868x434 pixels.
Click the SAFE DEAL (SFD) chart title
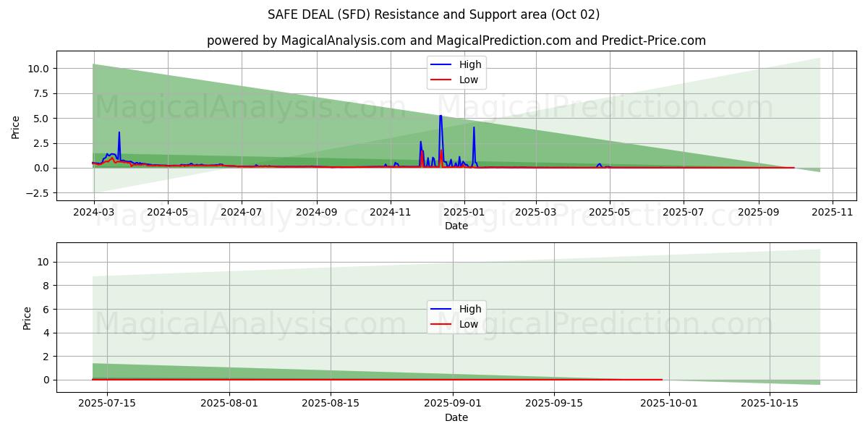pyautogui.click(x=434, y=14)
